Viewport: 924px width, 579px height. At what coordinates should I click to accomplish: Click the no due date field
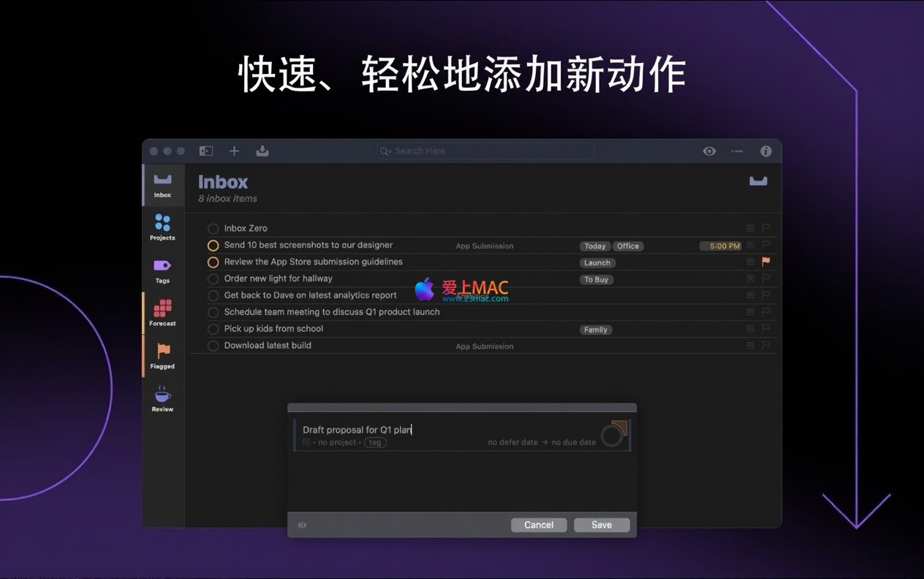573,442
